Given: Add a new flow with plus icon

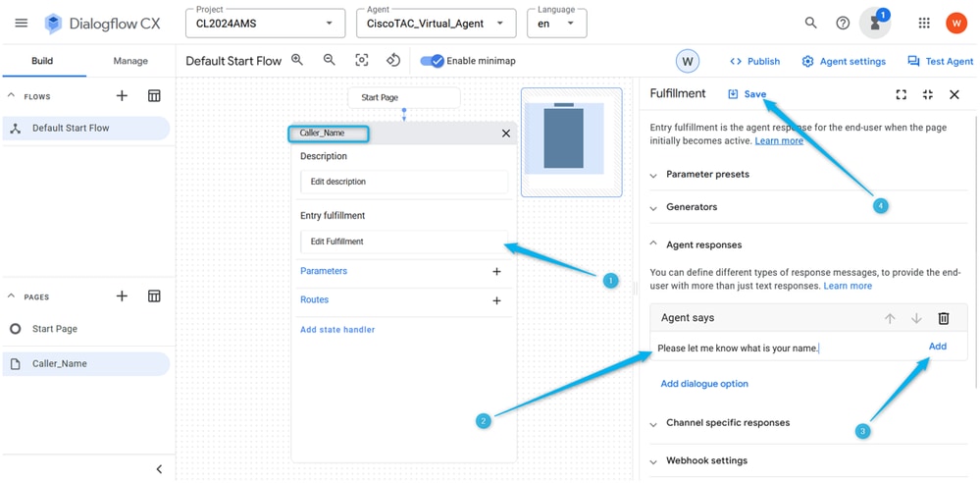Looking at the screenshot, I should pyautogui.click(x=122, y=96).
